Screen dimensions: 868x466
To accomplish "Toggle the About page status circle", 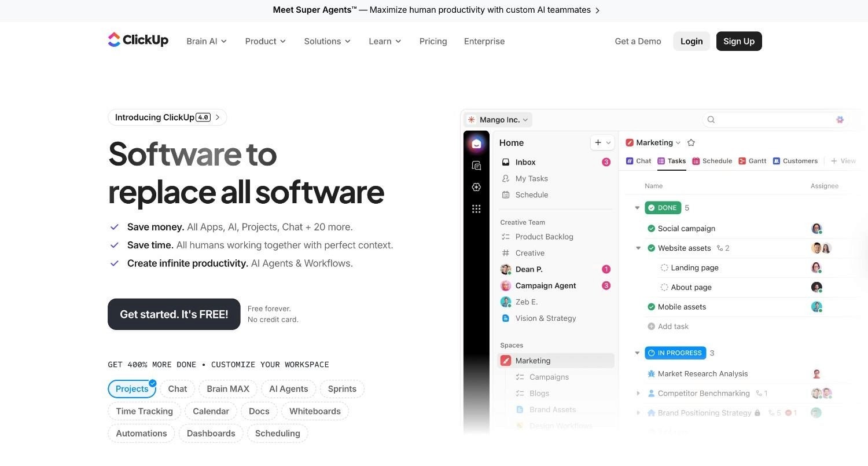I will (x=664, y=287).
